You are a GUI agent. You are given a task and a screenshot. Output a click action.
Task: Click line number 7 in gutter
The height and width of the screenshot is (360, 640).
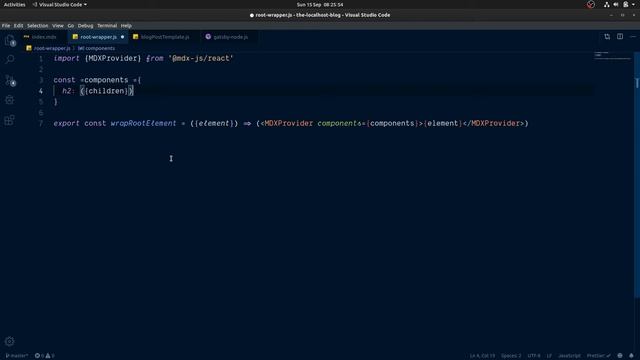(41, 123)
